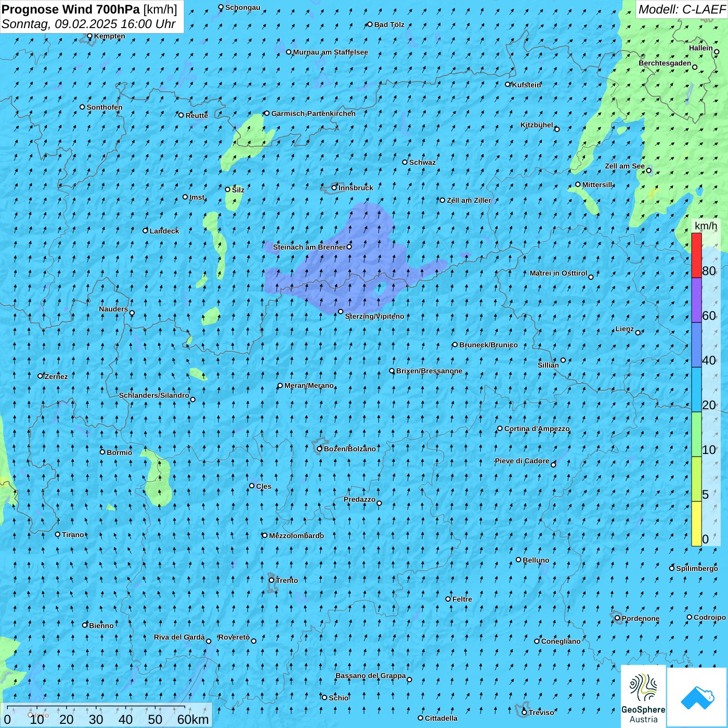The height and width of the screenshot is (728, 728).
Task: Select the Schlanders/Silandro label
Action: [x=154, y=395]
